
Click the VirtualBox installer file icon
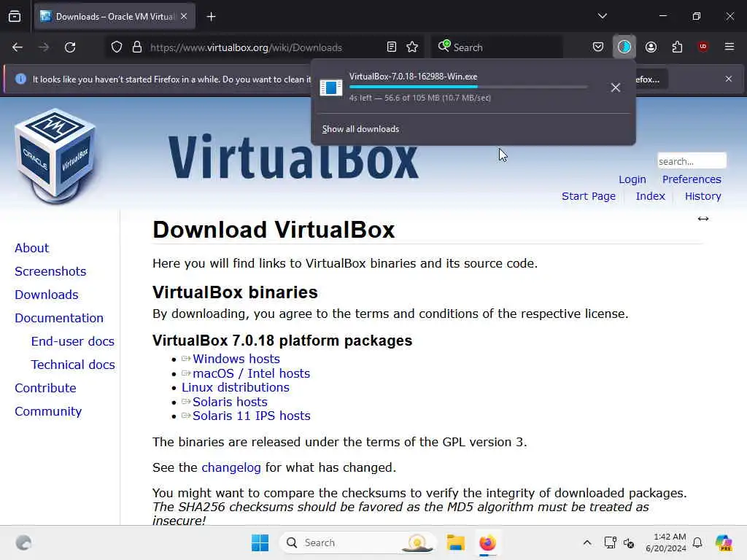point(330,87)
